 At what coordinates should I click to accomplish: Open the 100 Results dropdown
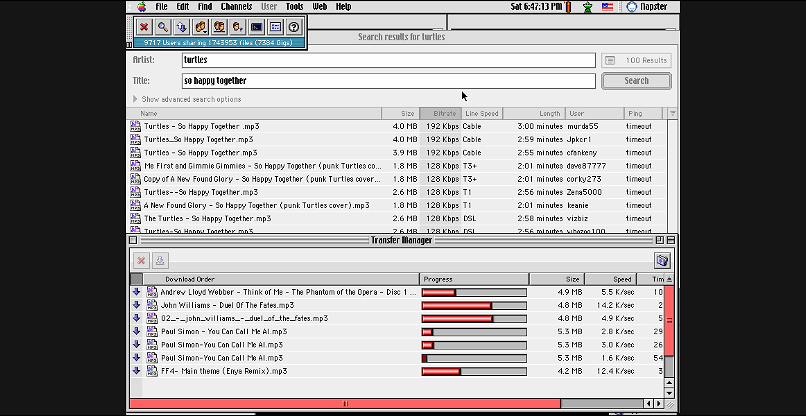(x=636, y=60)
